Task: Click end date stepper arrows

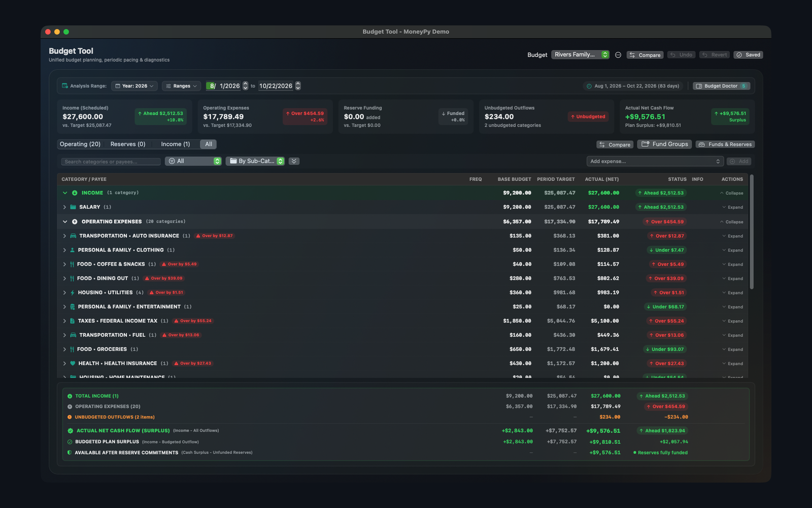Action: (298, 86)
